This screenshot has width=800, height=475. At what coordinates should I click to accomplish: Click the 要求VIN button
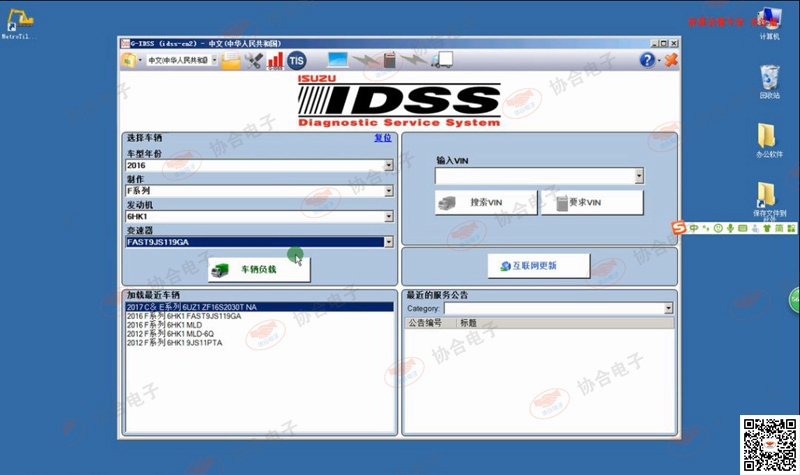pyautogui.click(x=592, y=203)
